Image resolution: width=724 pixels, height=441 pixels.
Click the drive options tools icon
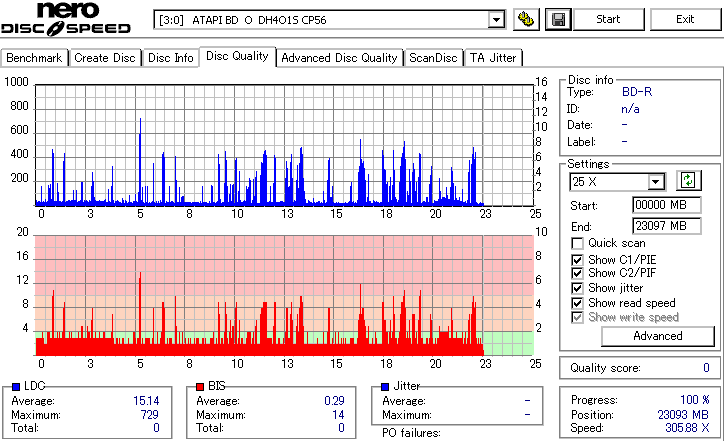(x=526, y=19)
